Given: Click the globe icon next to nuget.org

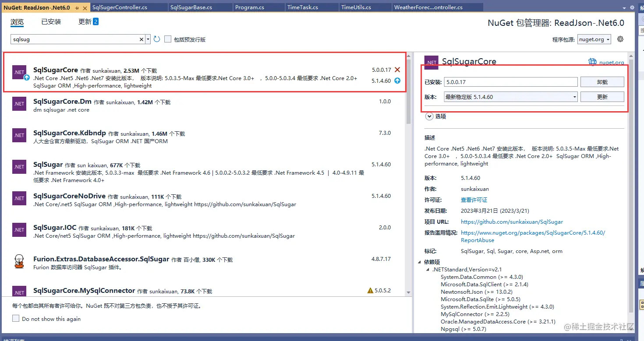Looking at the screenshot, I should (x=592, y=62).
